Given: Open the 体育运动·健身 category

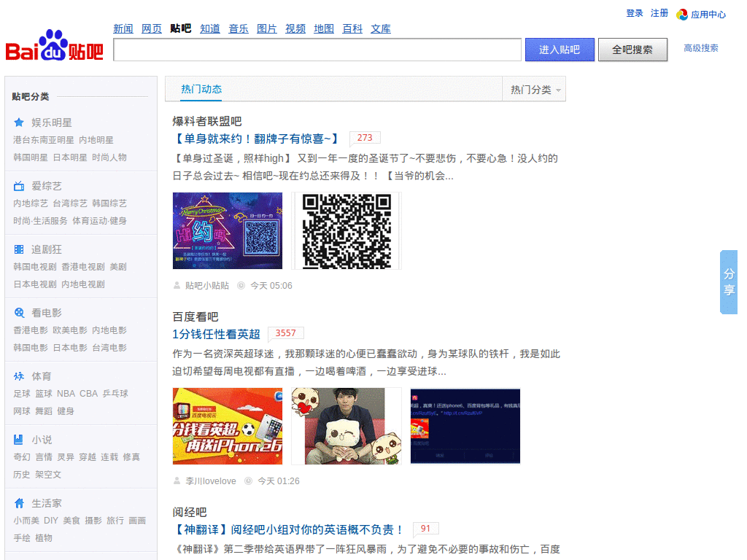Looking at the screenshot, I should pos(99,221).
